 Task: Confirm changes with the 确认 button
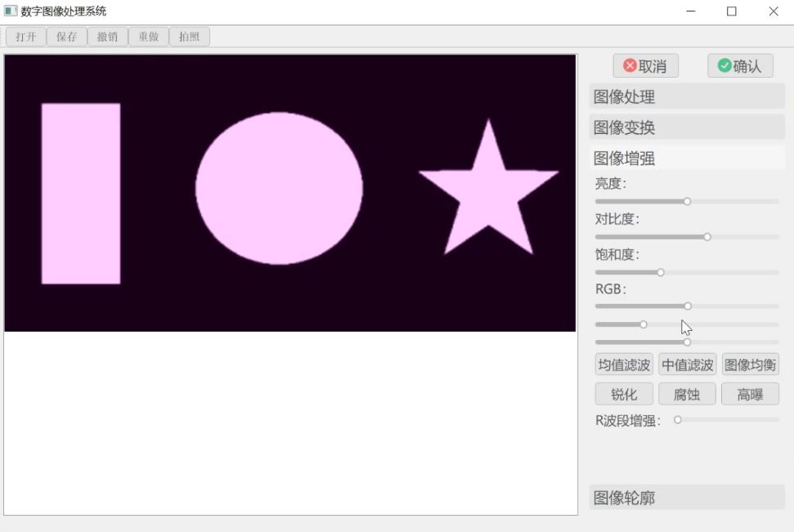pyautogui.click(x=740, y=66)
